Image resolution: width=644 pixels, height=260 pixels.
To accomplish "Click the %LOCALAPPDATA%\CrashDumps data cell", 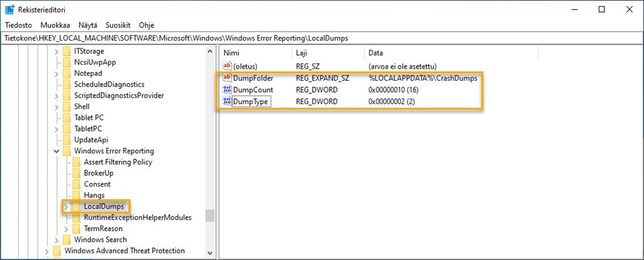I will click(423, 78).
